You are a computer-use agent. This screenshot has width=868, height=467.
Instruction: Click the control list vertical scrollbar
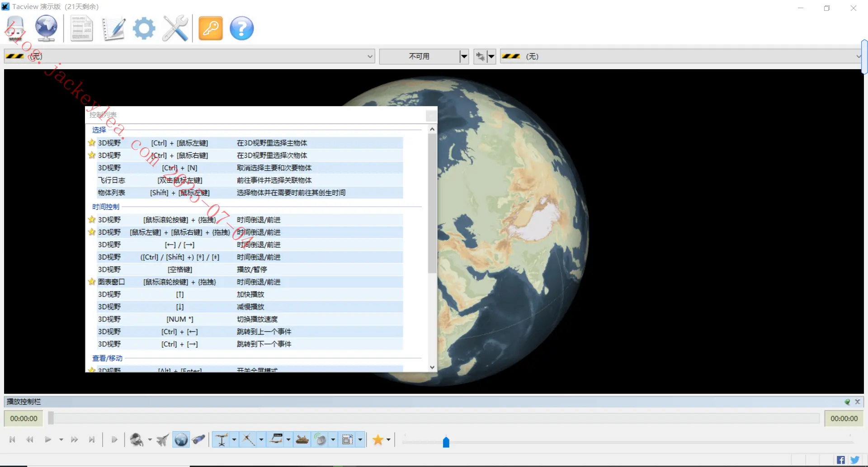click(x=432, y=249)
